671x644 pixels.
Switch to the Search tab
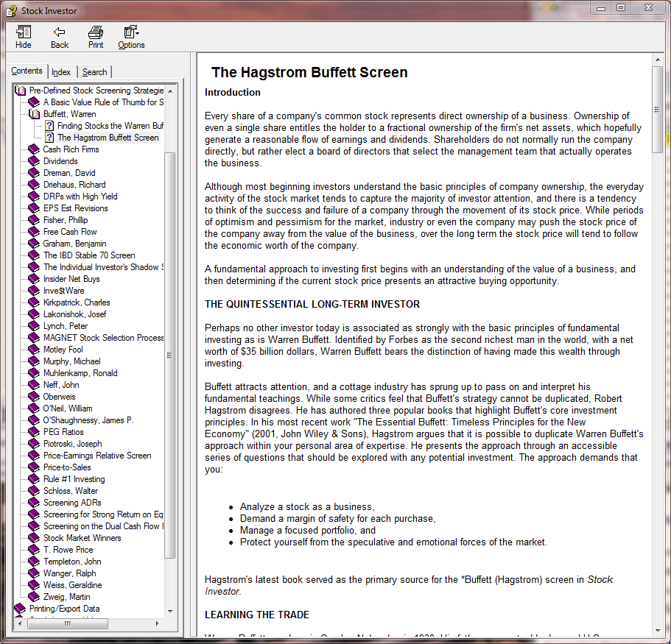tap(94, 72)
